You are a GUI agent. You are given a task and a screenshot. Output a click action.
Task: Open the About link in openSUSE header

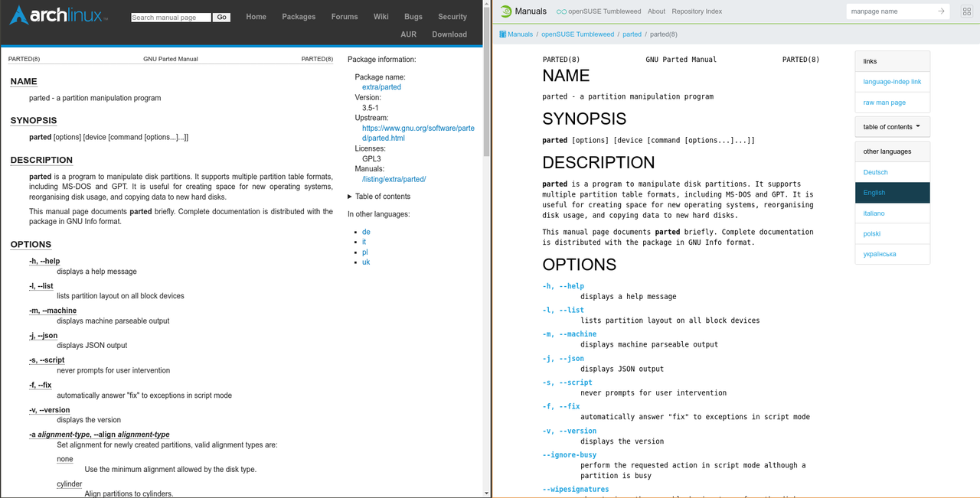656,11
